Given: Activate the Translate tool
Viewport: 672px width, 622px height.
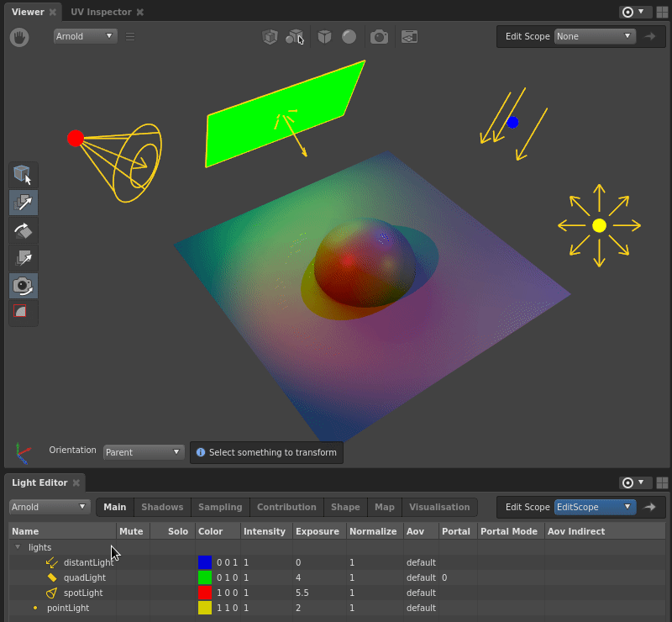Looking at the screenshot, I should point(23,203).
